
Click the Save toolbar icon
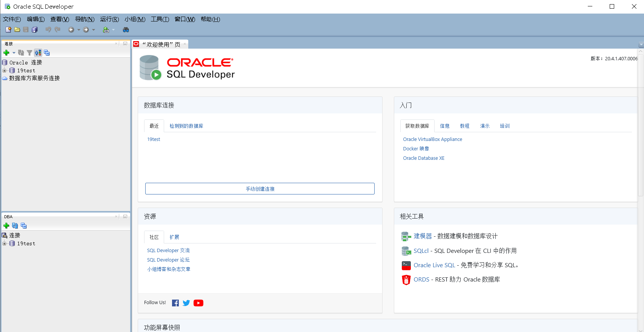click(26, 29)
